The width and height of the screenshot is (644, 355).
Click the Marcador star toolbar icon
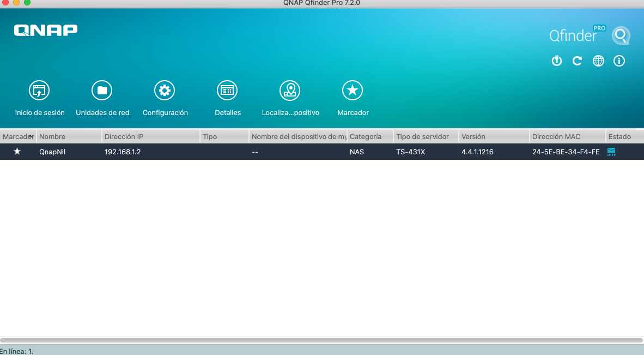353,91
